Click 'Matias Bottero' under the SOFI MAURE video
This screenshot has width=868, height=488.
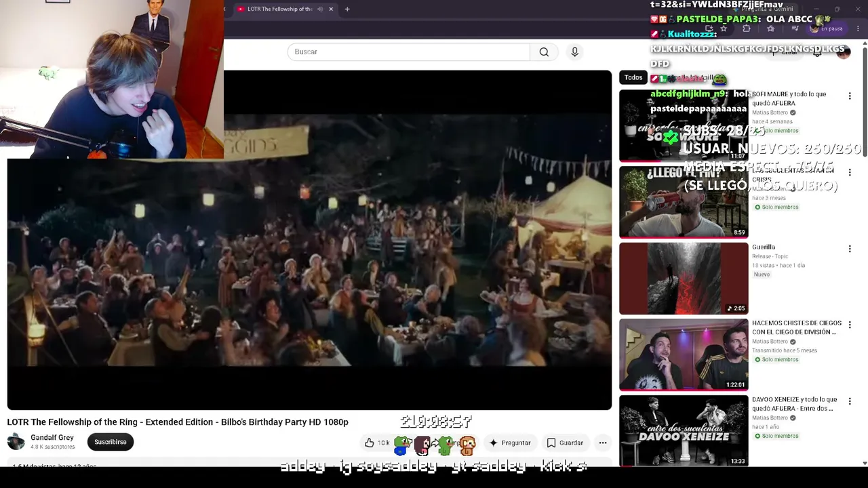click(770, 113)
